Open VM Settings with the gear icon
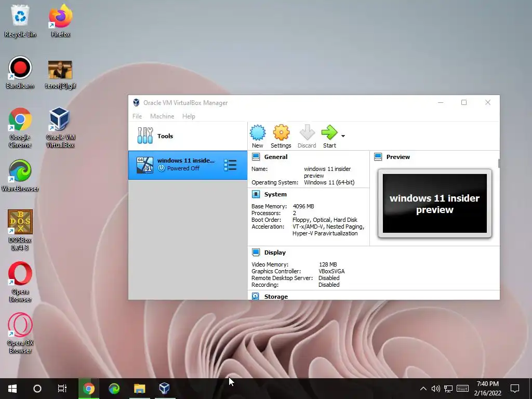The width and height of the screenshot is (532, 399). 281,132
